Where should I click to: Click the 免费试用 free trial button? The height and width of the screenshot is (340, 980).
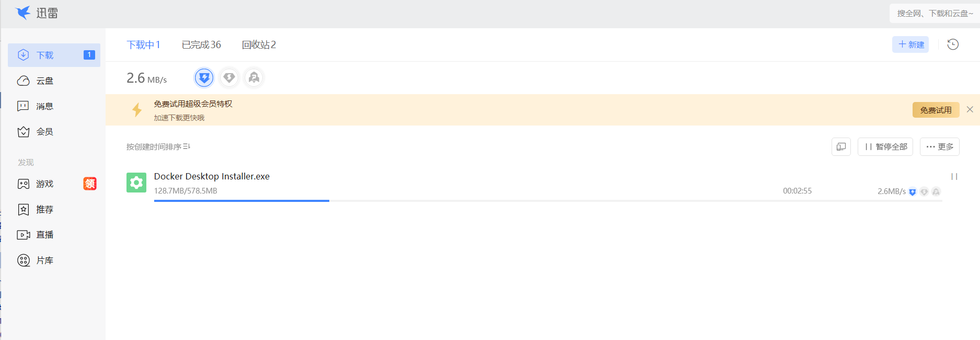point(936,110)
